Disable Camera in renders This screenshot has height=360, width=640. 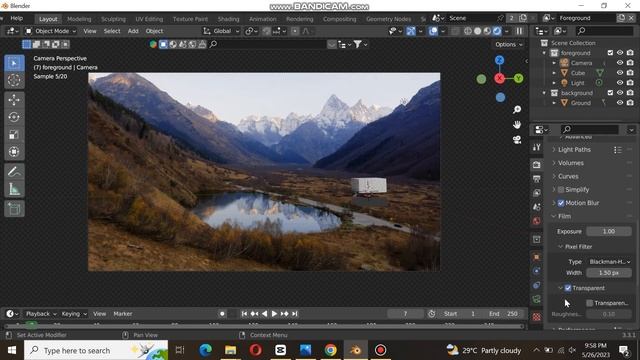[x=630, y=63]
